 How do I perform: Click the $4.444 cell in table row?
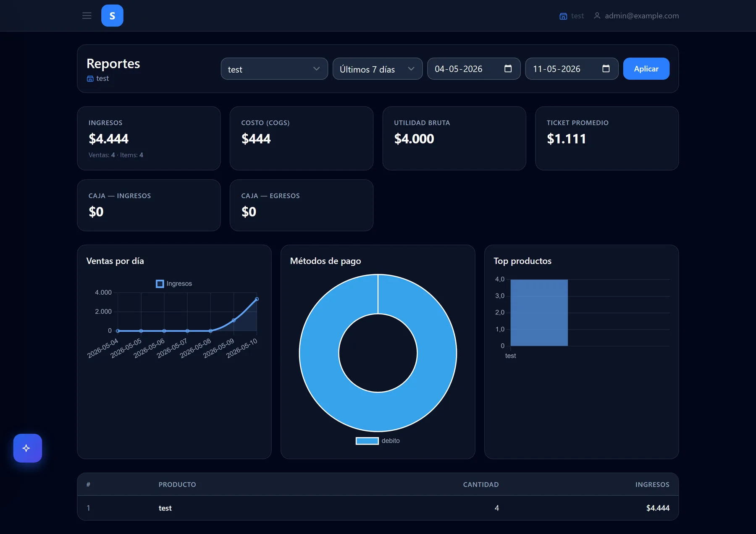(x=658, y=508)
